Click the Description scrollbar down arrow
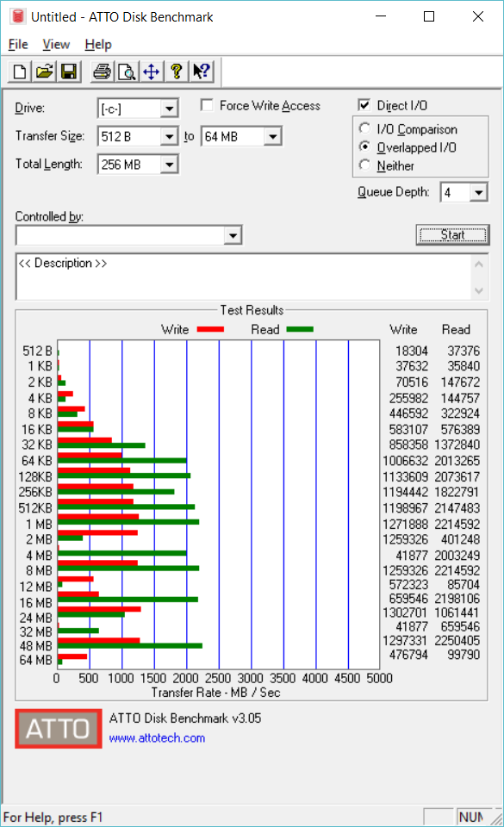This screenshot has width=504, height=827. click(x=479, y=290)
